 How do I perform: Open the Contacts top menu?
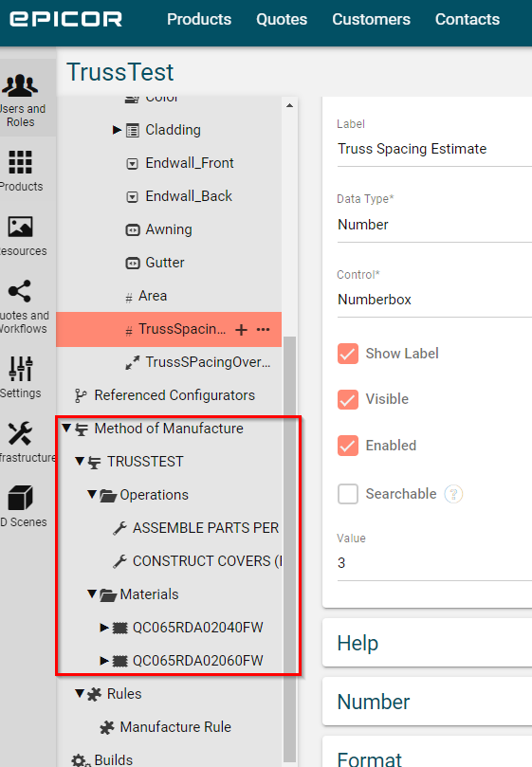point(468,19)
